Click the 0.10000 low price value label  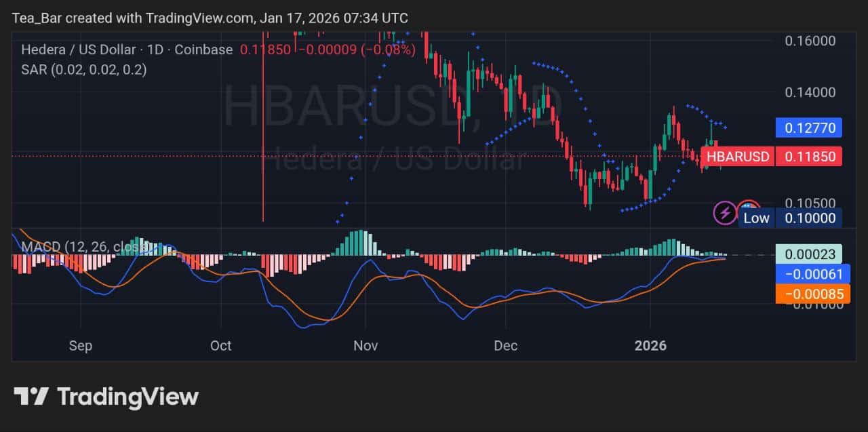click(x=809, y=218)
